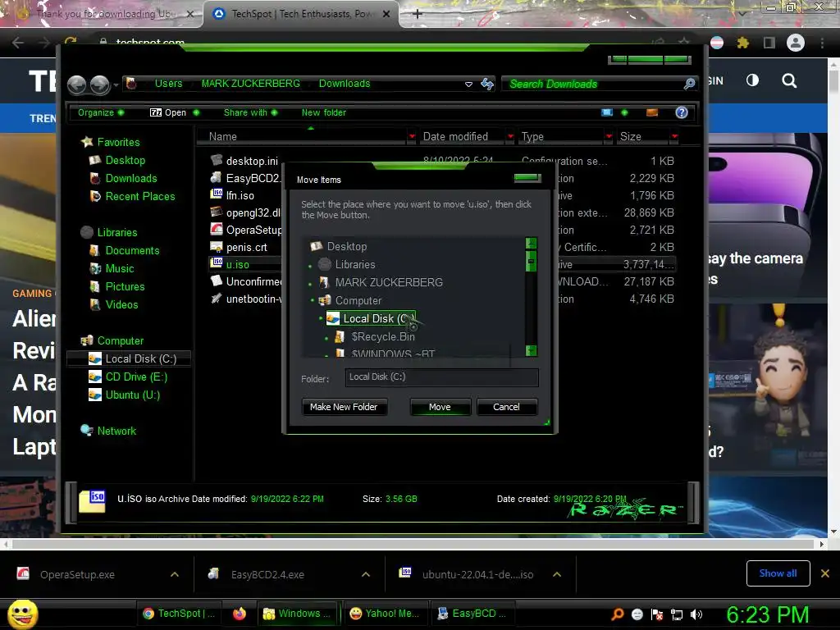840x630 pixels.
Task: Click Show all downloads button
Action: 778,573
